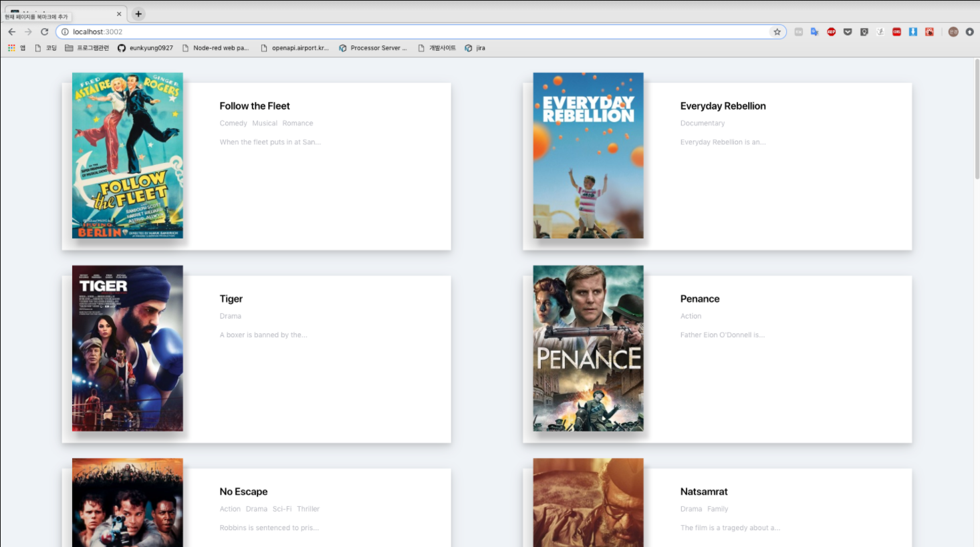Open the 프로그램관련 bookmarks folder
Image resolution: width=980 pixels, height=547 pixels.
click(87, 48)
